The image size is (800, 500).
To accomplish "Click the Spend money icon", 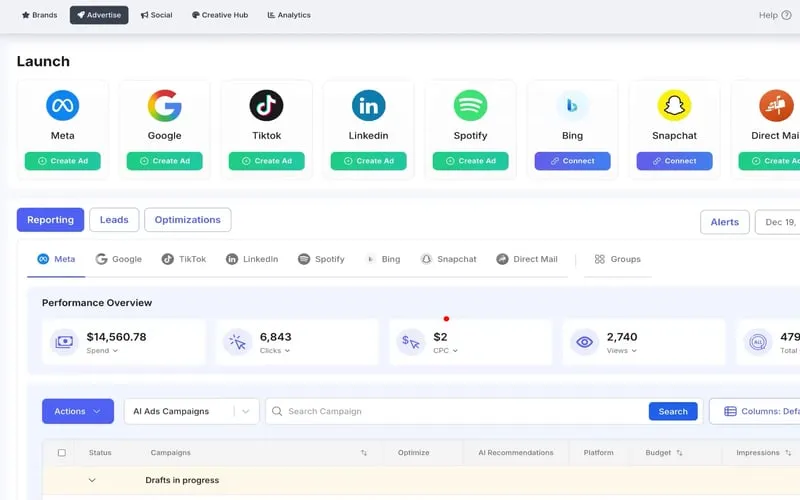I will (64, 342).
